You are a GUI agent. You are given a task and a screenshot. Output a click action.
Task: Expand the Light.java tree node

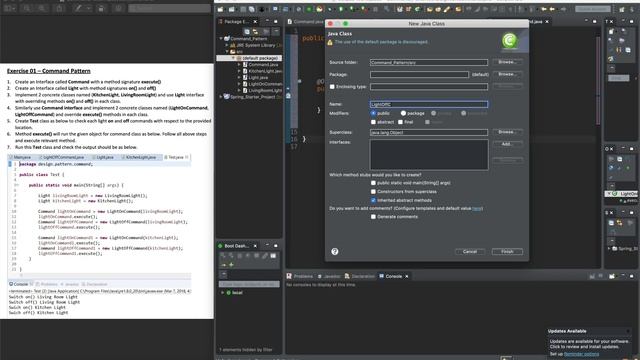239,78
